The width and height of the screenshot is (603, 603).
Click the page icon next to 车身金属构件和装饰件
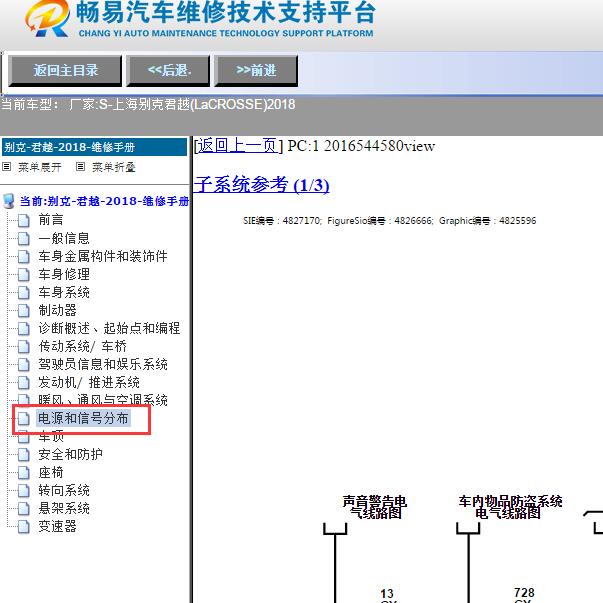23,257
